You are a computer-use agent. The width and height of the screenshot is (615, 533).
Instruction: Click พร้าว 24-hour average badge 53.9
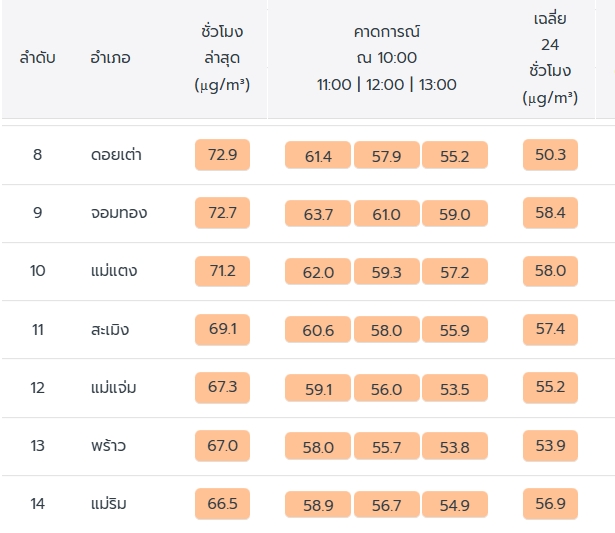tap(551, 445)
